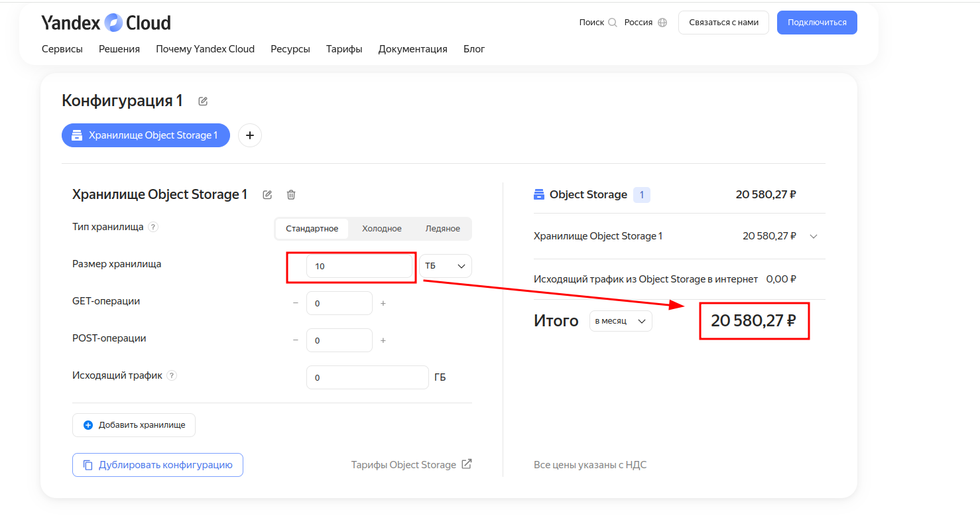Expand Хранилище Object Storage 1 cost details
980x516 pixels.
tap(814, 236)
